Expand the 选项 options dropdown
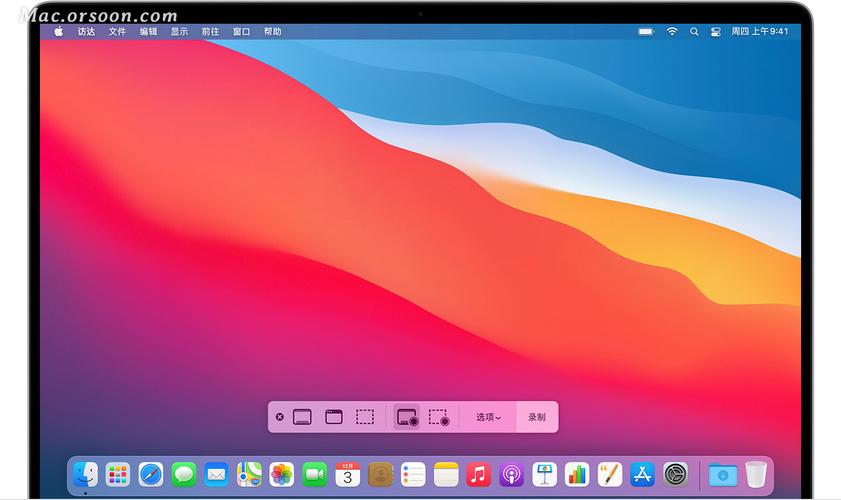This screenshot has width=841, height=500. [488, 417]
